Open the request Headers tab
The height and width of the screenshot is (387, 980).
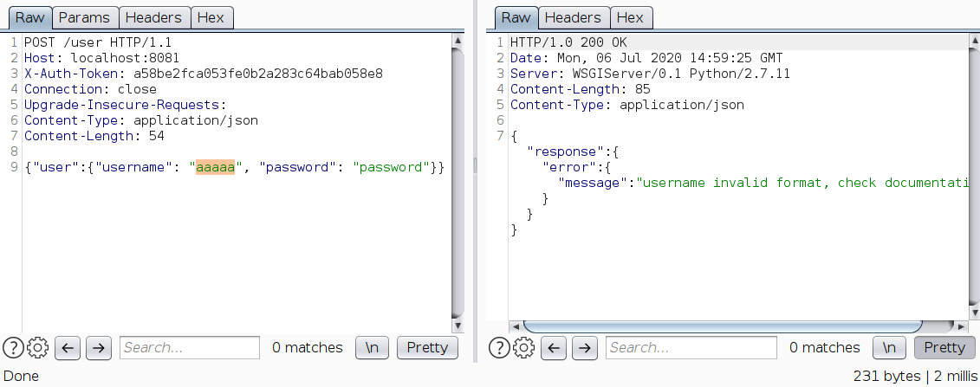tap(153, 17)
